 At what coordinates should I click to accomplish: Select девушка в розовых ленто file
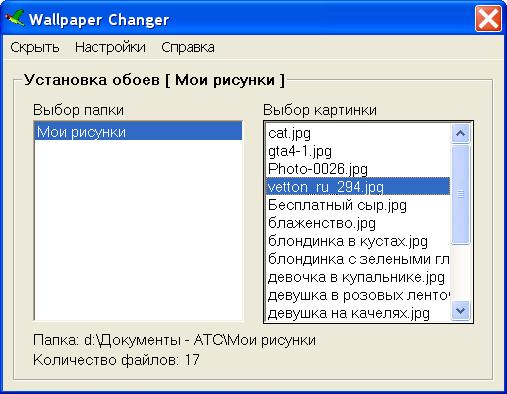[358, 295]
